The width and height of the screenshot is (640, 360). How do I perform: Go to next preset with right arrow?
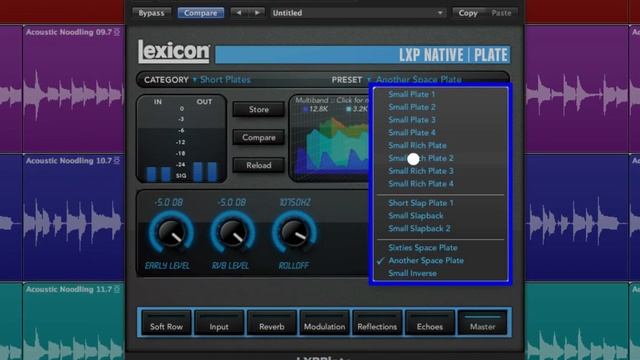pos(257,13)
